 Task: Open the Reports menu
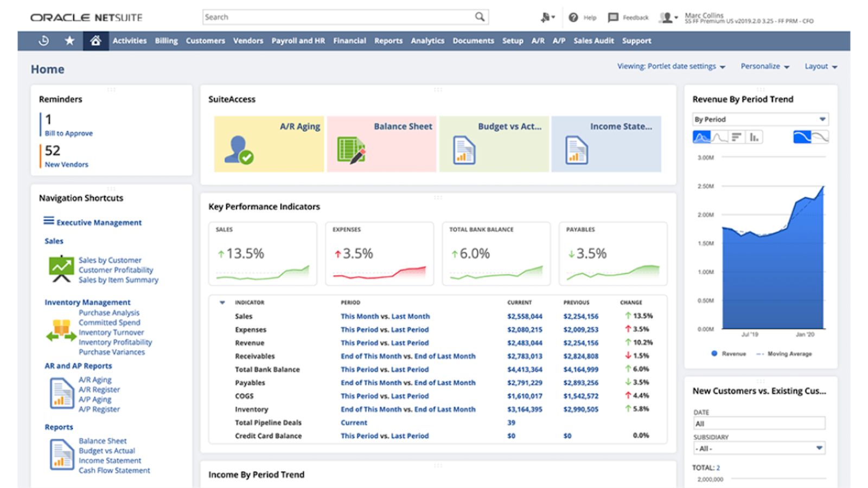(388, 41)
